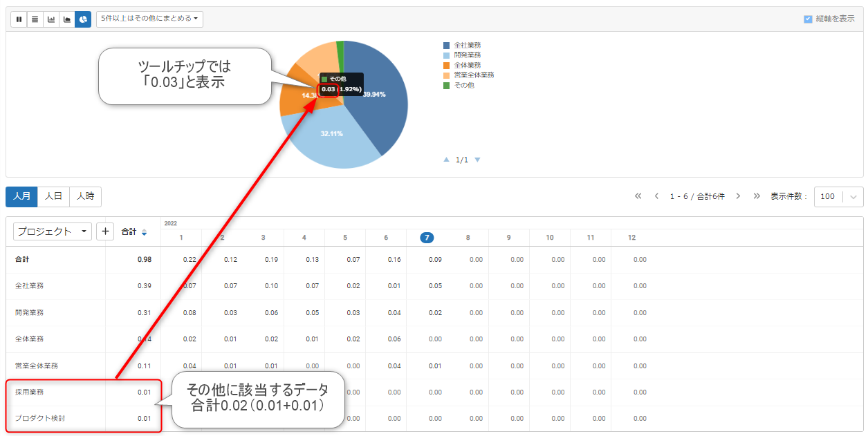Click the '全社業務' legend swatch

[x=447, y=45]
